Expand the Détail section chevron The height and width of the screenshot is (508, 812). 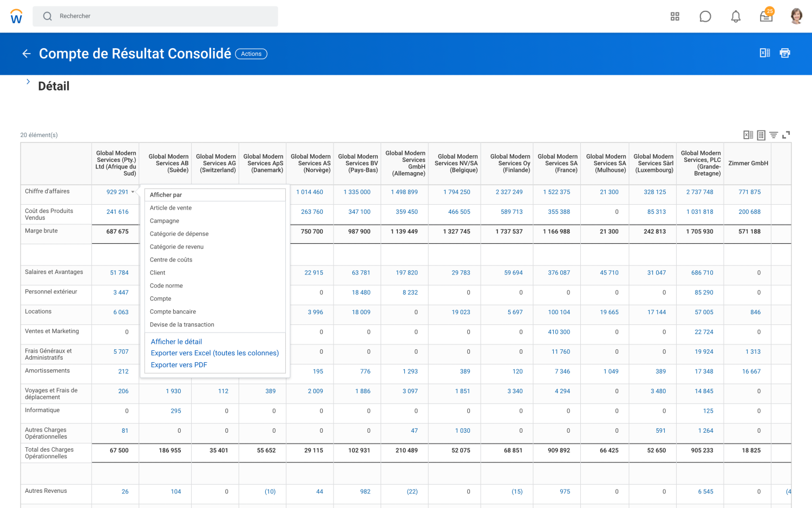(28, 82)
